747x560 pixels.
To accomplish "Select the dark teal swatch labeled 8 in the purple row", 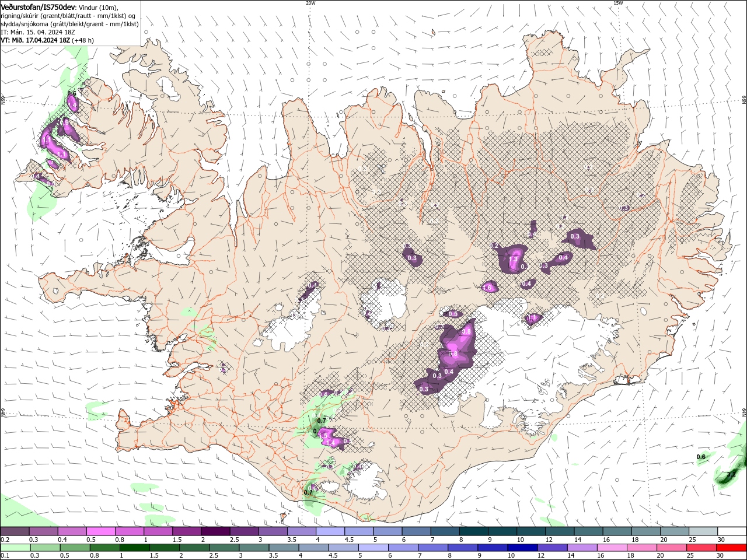I will (x=474, y=531).
